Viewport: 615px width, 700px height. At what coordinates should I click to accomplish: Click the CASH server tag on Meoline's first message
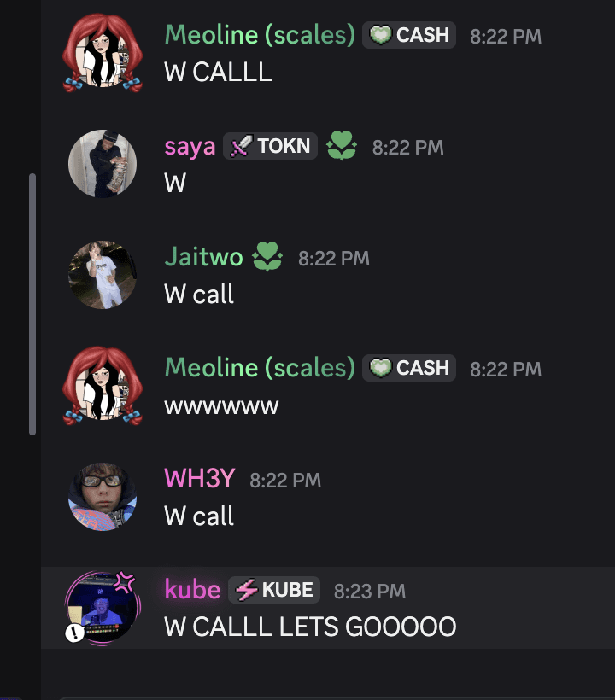point(408,35)
